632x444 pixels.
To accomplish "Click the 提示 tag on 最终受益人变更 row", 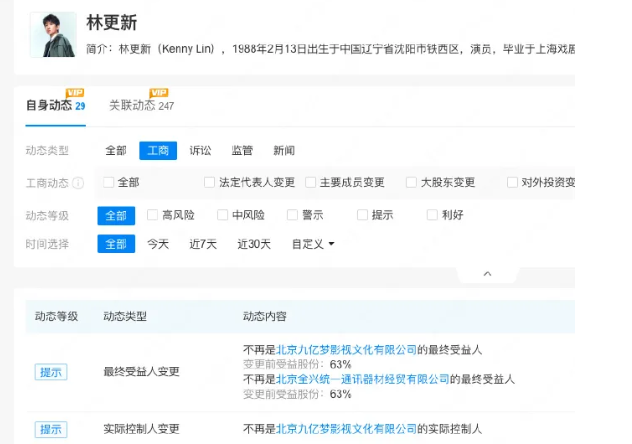I will click(x=51, y=372).
